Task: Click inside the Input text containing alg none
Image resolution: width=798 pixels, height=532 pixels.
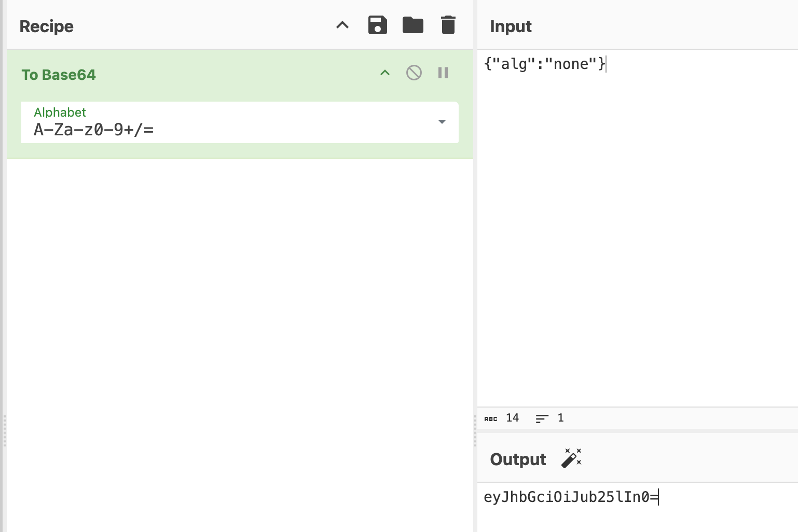Action: (544, 64)
